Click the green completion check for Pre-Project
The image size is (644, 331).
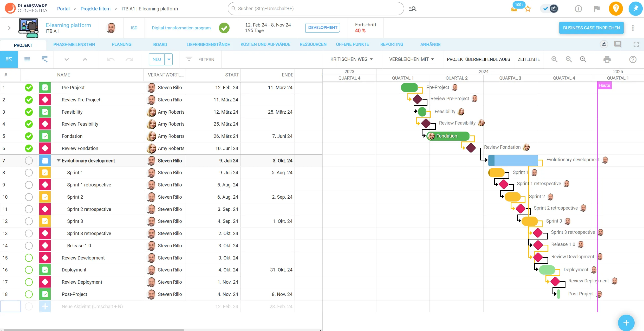(x=29, y=88)
